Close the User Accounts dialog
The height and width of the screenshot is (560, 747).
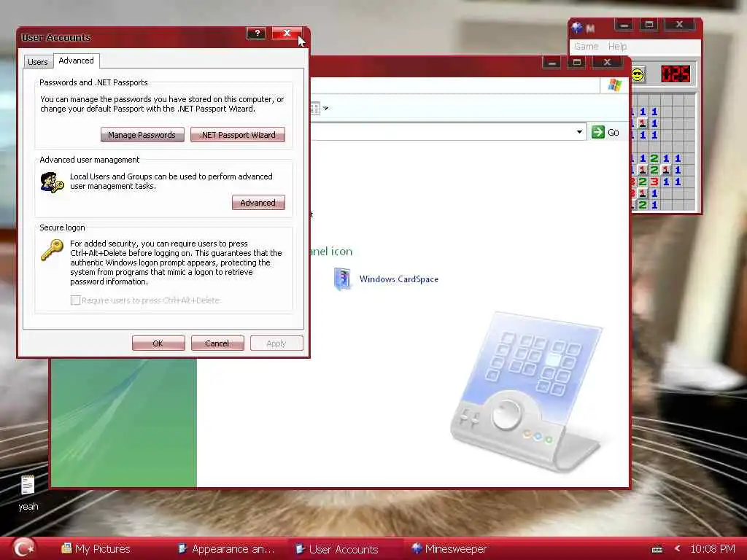(x=287, y=33)
